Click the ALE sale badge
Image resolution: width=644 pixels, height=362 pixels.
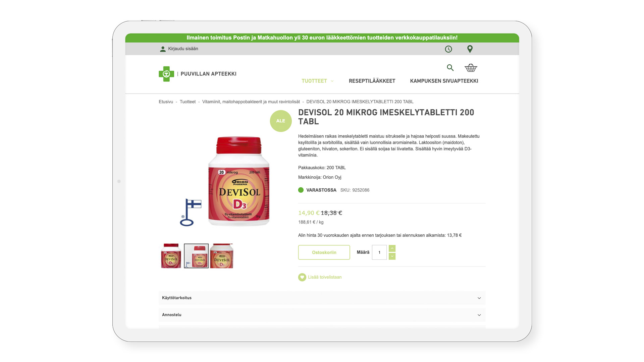coord(281,121)
